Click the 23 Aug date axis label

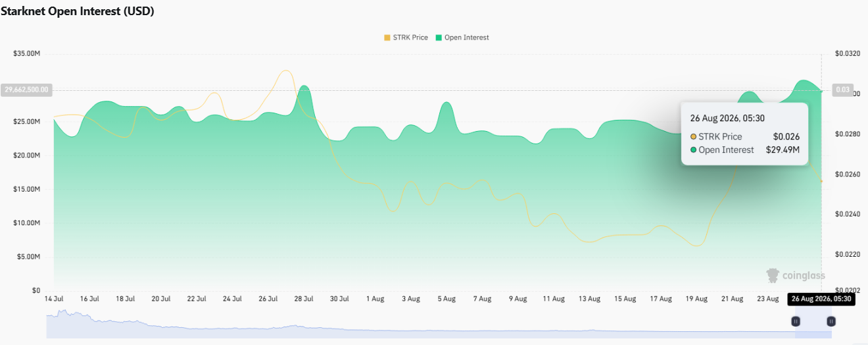click(x=767, y=298)
